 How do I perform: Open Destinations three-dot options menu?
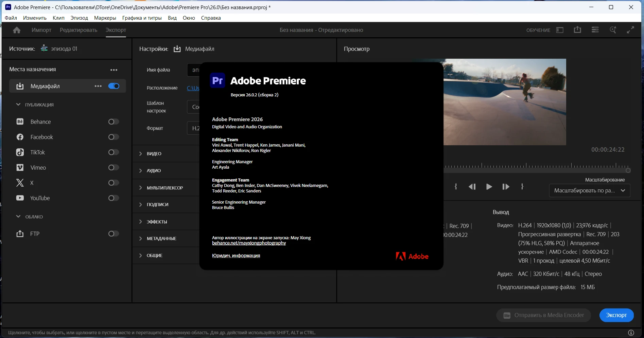click(x=114, y=70)
